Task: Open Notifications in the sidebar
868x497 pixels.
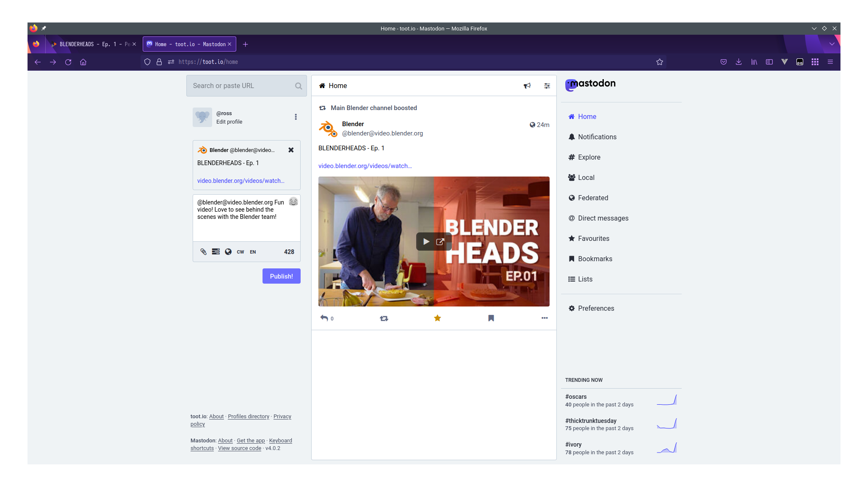Action: coord(597,137)
